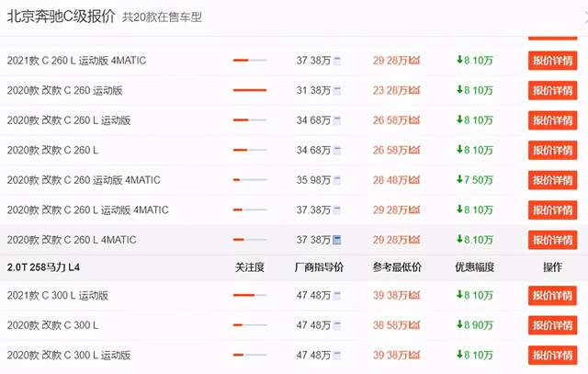Click the price trend icon beside 38.58万
The width and height of the screenshot is (588, 374).
(414, 325)
